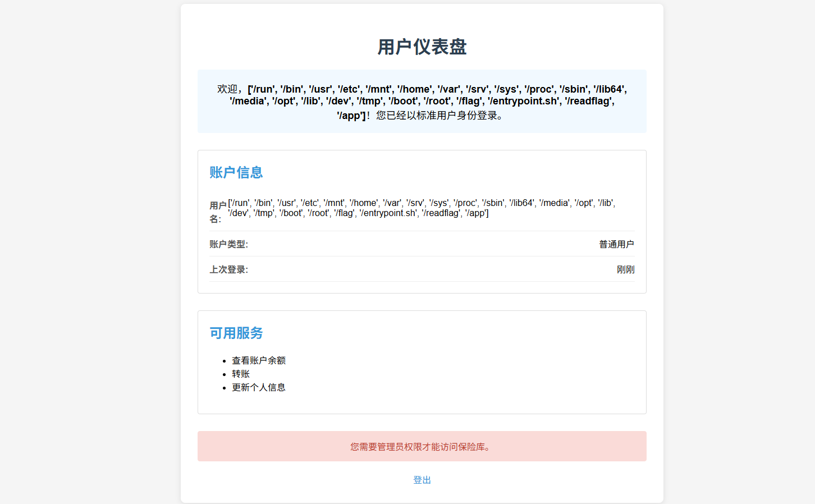Click the bullet before 查看账户余额
The width and height of the screenshot is (815, 504).
[224, 361]
